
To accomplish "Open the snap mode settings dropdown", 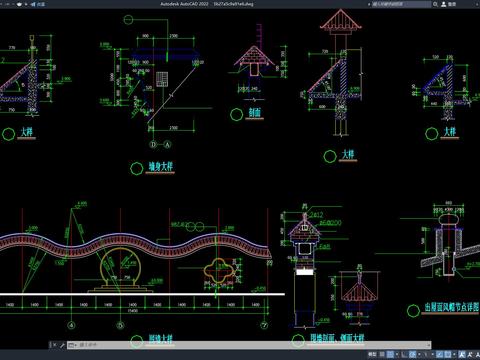I will 397,354.
